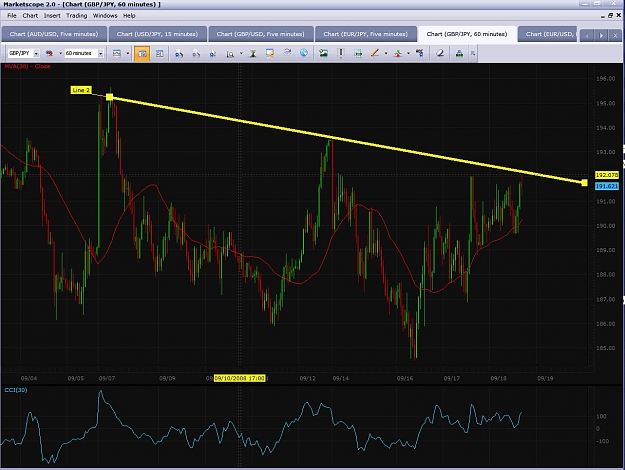This screenshot has width=625, height=470.
Task: Expand the zoom magnifier dropdown arrow
Action: 241,53
